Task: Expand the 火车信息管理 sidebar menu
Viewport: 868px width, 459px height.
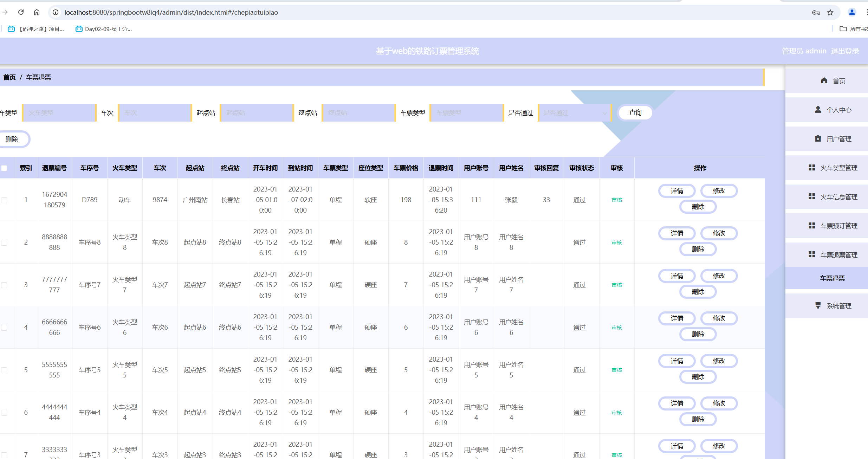Action: tap(838, 197)
